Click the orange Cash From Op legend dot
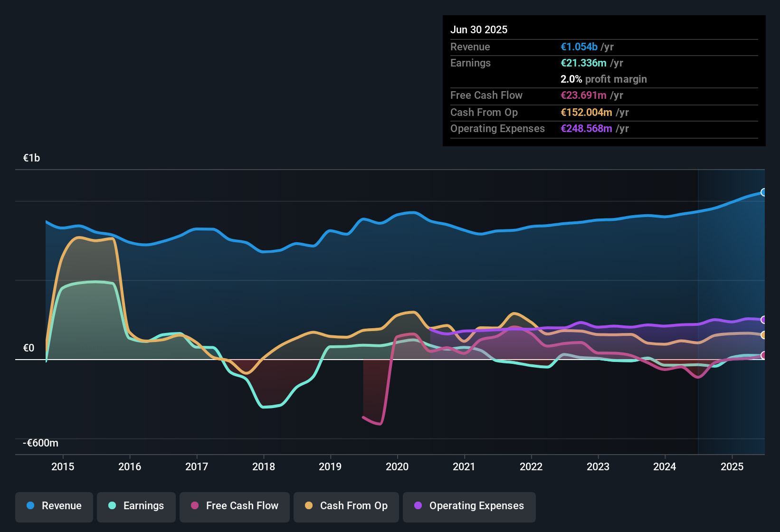780x532 pixels. (309, 506)
